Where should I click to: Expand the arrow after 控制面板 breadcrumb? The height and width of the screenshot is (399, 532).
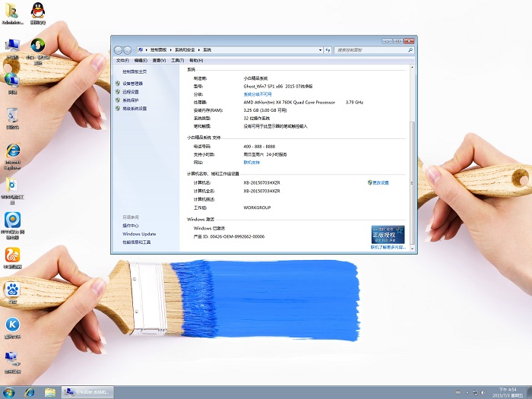coord(171,50)
